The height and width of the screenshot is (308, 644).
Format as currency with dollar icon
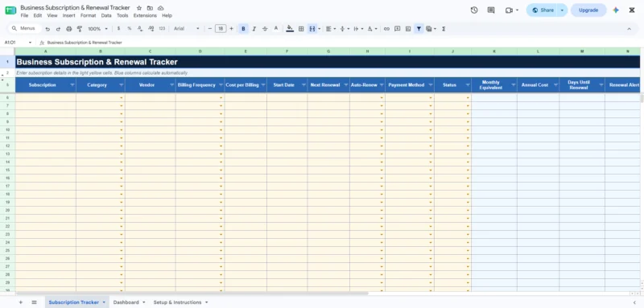pyautogui.click(x=118, y=29)
